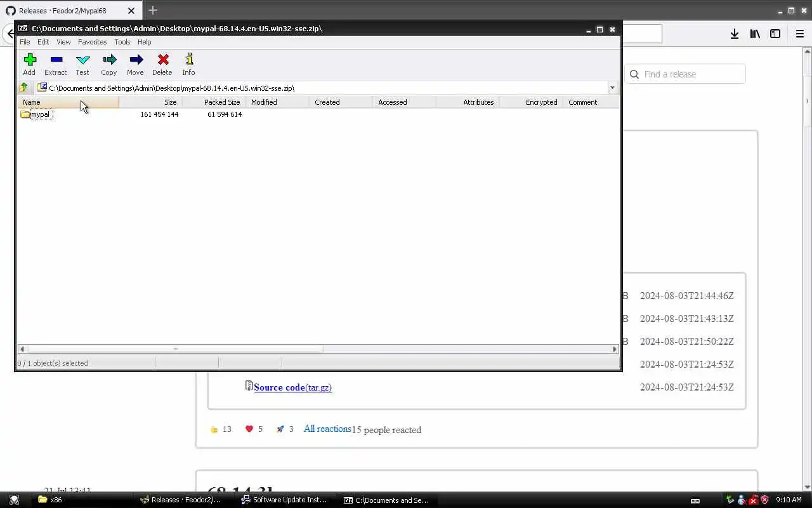This screenshot has height=508, width=812.
Task: Sort by the Name column header
Action: tap(68, 102)
